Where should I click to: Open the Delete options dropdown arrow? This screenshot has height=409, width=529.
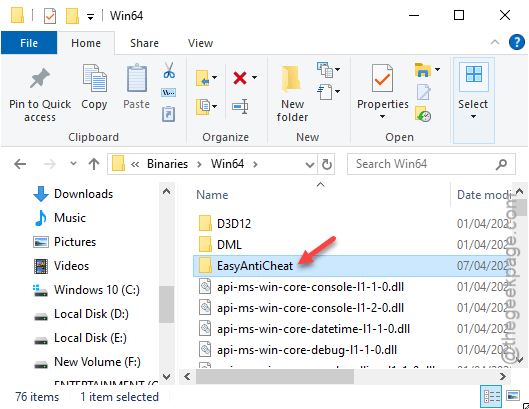click(254, 78)
